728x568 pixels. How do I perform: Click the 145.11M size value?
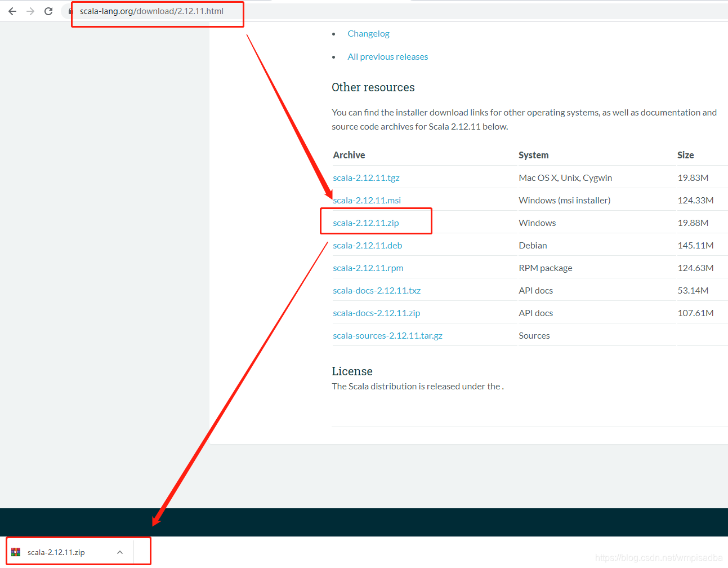coord(695,246)
